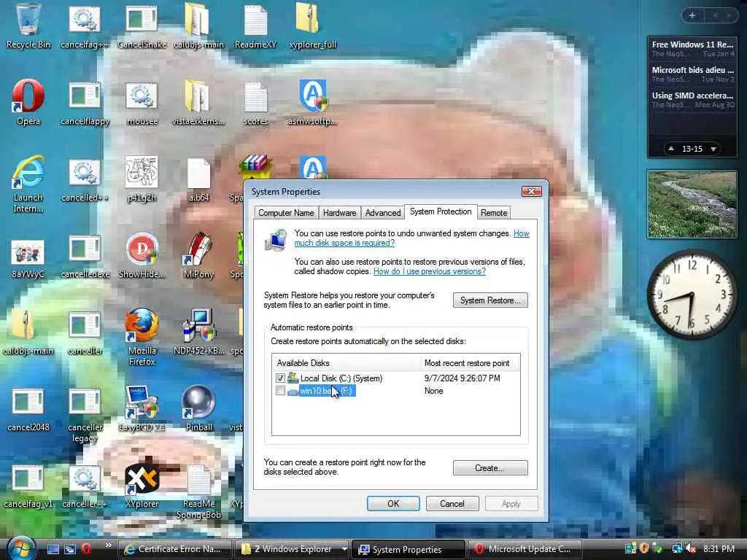Click the 8:31 PM taskbar clock
Screen dimensions: 747x560
[x=719, y=549]
